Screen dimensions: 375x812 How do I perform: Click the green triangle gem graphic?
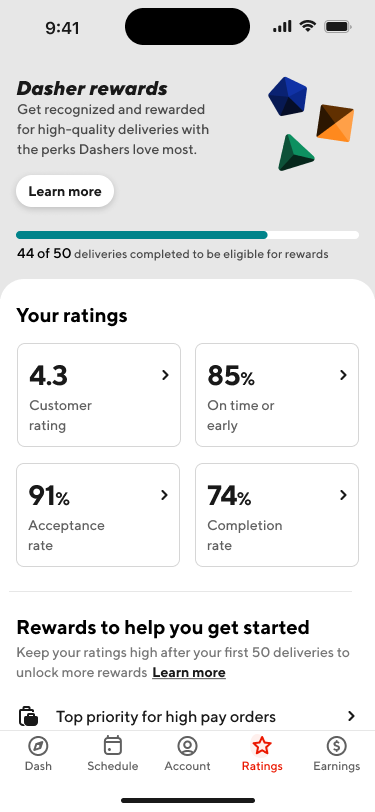[x=295, y=153]
